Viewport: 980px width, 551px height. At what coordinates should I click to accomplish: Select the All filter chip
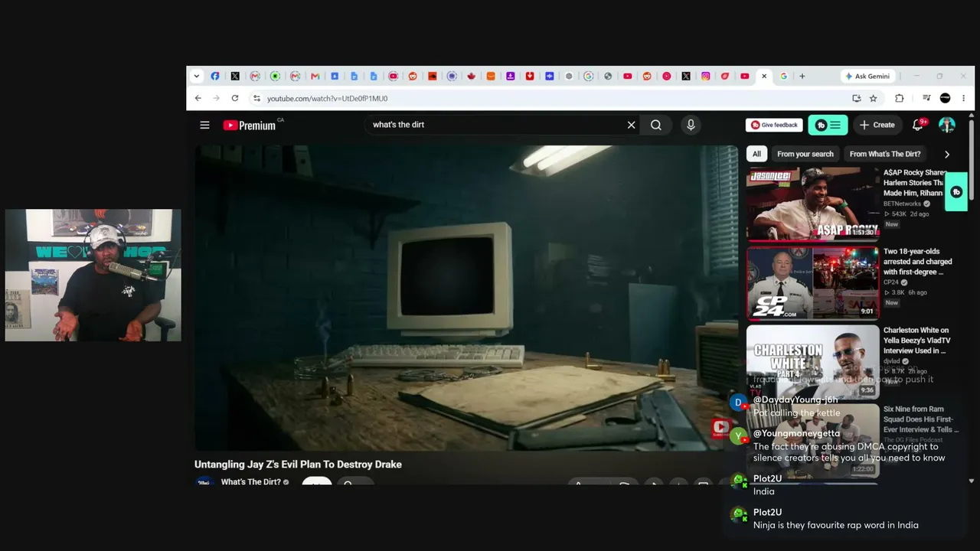coord(756,154)
